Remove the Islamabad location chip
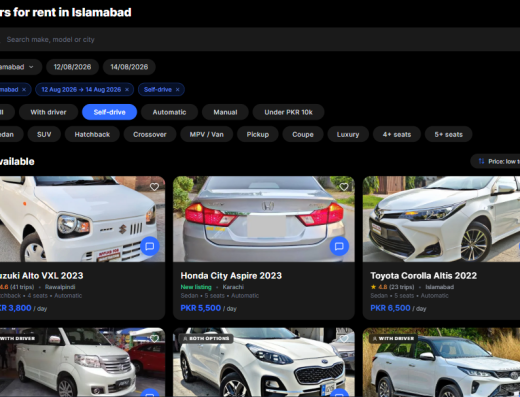 tap(24, 90)
